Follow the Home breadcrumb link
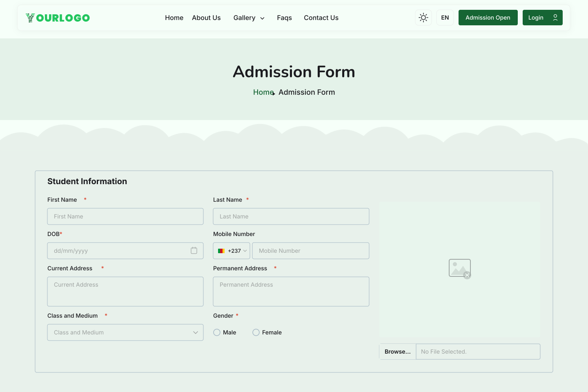 [263, 92]
